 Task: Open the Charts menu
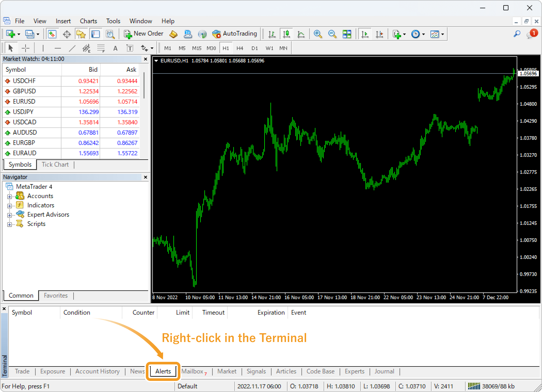[x=87, y=21]
